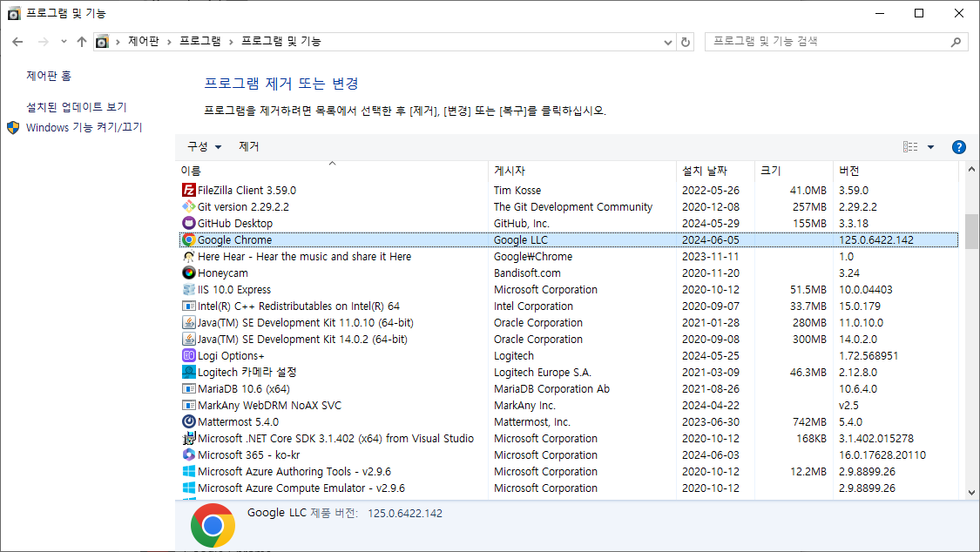Click the Git version 2.29.2.2 icon
The image size is (980, 552).
click(189, 206)
